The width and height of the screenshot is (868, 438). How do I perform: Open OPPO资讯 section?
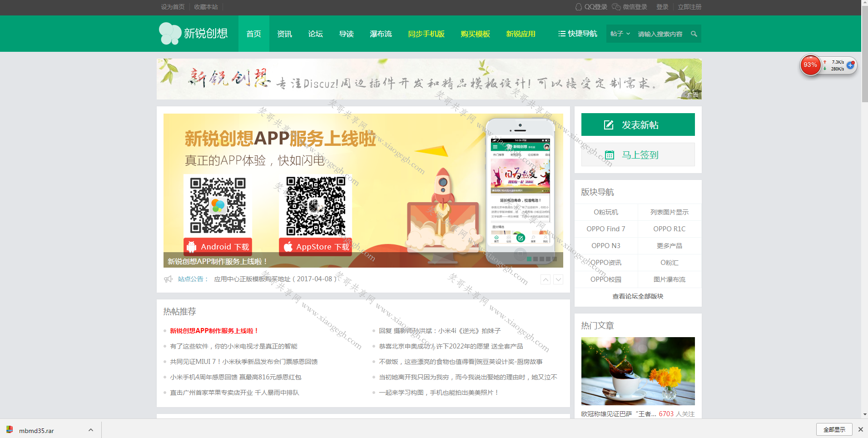(606, 263)
